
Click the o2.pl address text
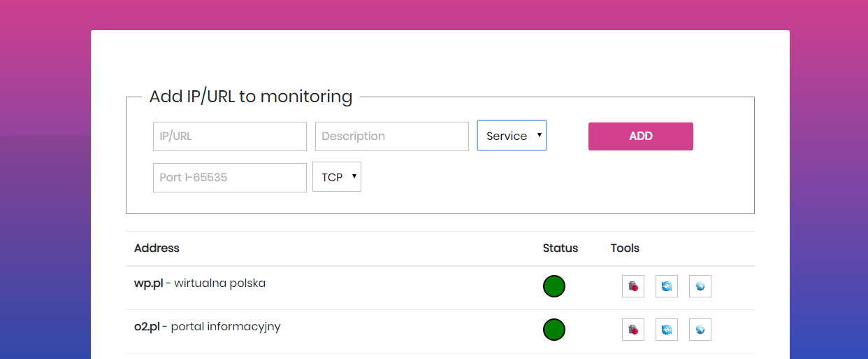[x=147, y=327]
